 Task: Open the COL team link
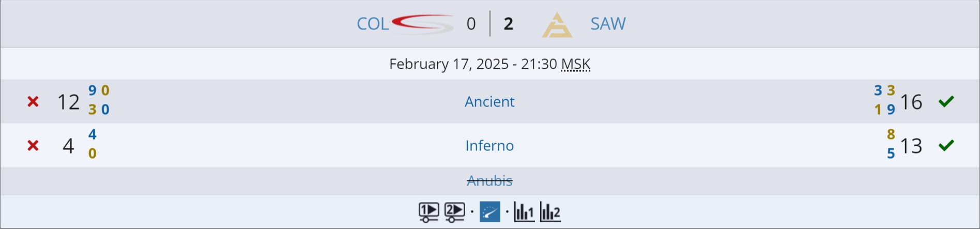coord(372,24)
